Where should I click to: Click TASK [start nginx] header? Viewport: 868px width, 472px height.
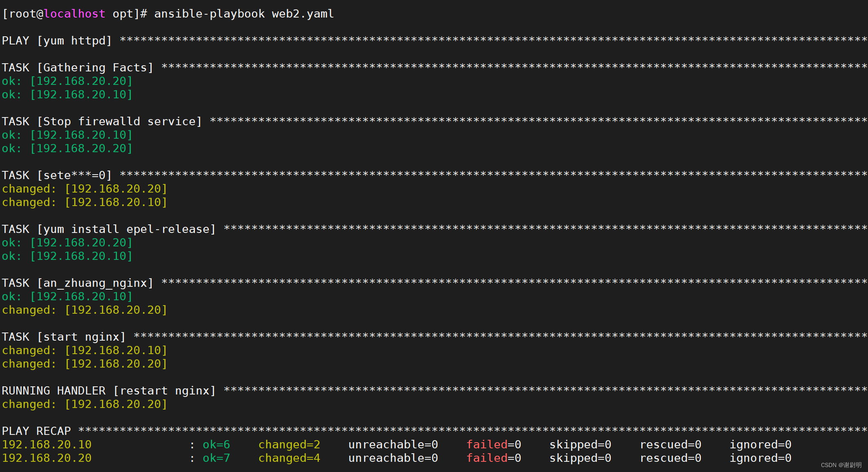click(x=64, y=337)
